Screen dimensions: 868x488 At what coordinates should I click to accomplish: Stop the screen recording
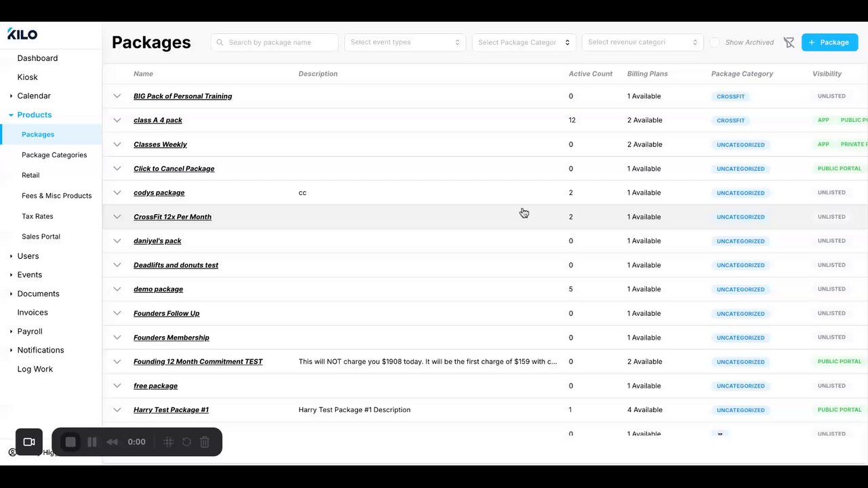click(x=71, y=442)
